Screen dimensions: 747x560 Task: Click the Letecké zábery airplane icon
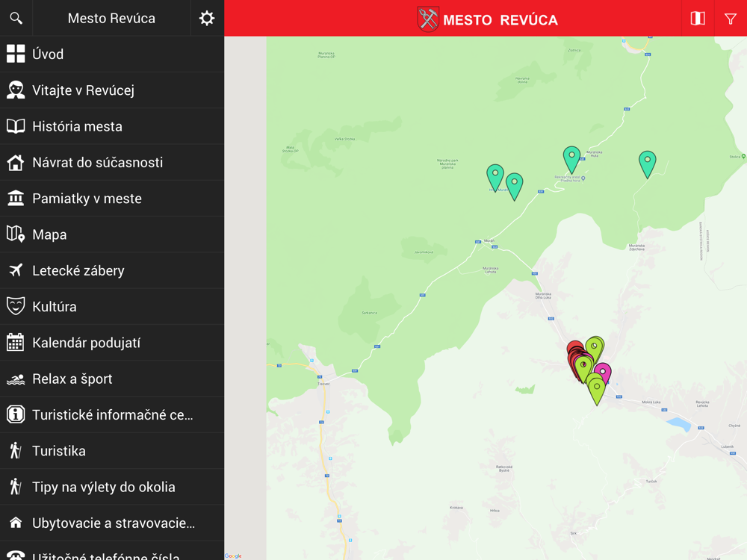(x=16, y=270)
